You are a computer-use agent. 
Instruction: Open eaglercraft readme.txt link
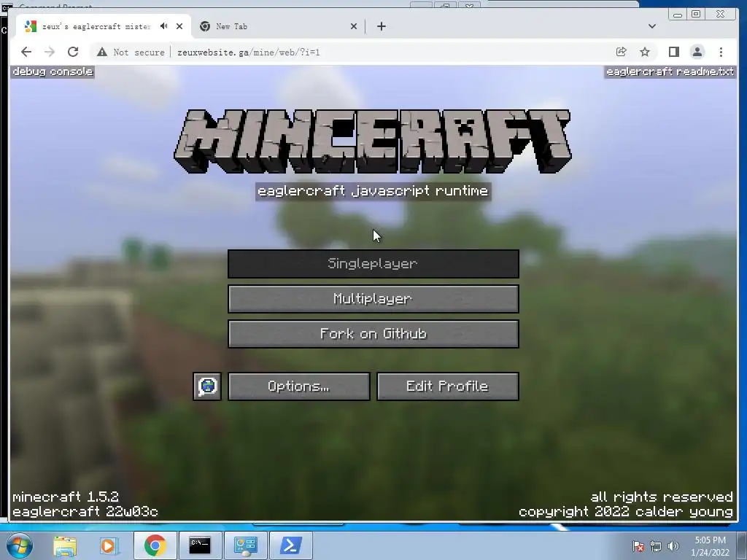[670, 72]
